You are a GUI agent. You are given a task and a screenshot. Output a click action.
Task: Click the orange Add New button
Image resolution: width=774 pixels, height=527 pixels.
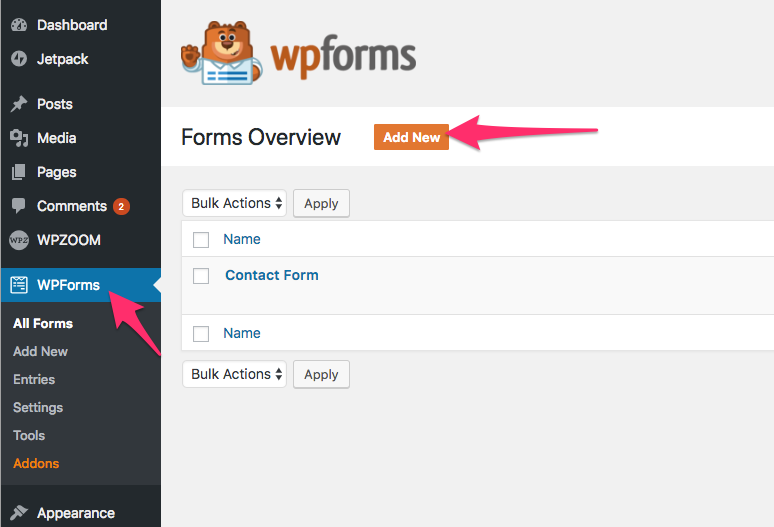click(x=411, y=137)
